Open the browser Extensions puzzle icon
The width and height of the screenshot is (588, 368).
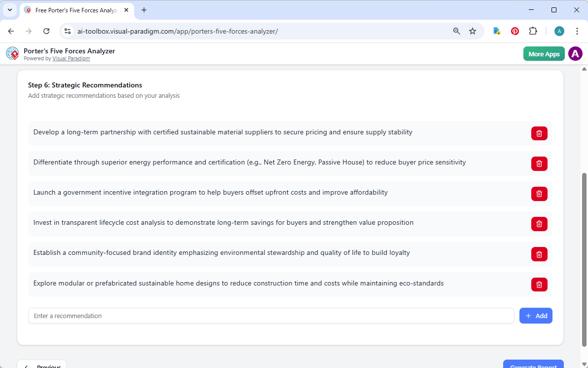click(533, 31)
